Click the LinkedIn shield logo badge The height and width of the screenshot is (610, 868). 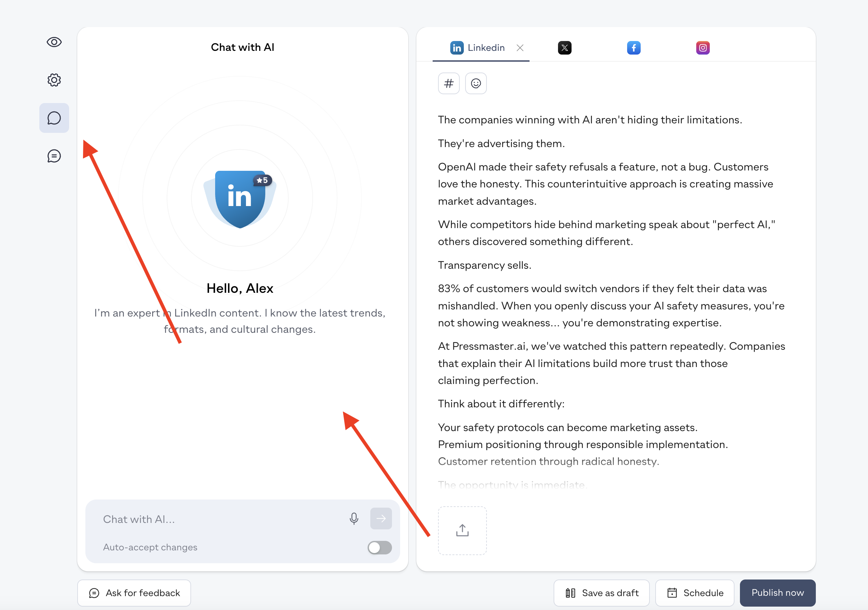click(x=240, y=199)
